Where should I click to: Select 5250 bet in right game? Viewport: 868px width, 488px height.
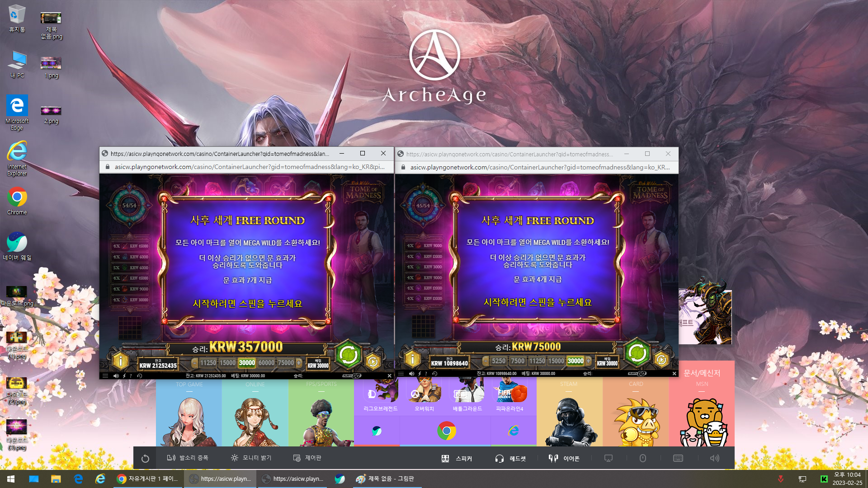[x=499, y=361]
